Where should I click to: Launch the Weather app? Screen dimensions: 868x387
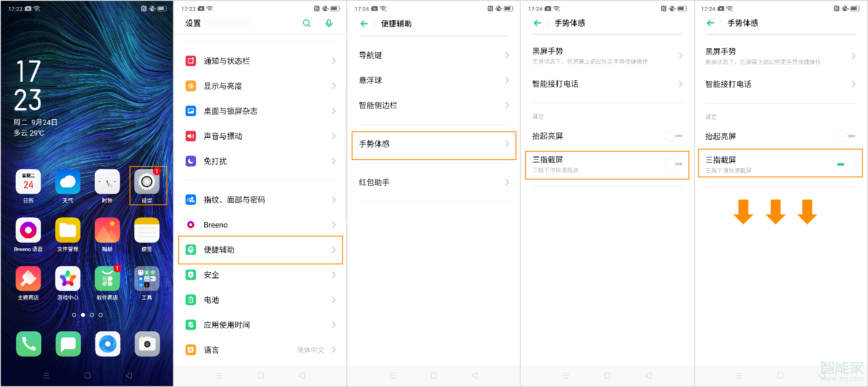pos(67,182)
